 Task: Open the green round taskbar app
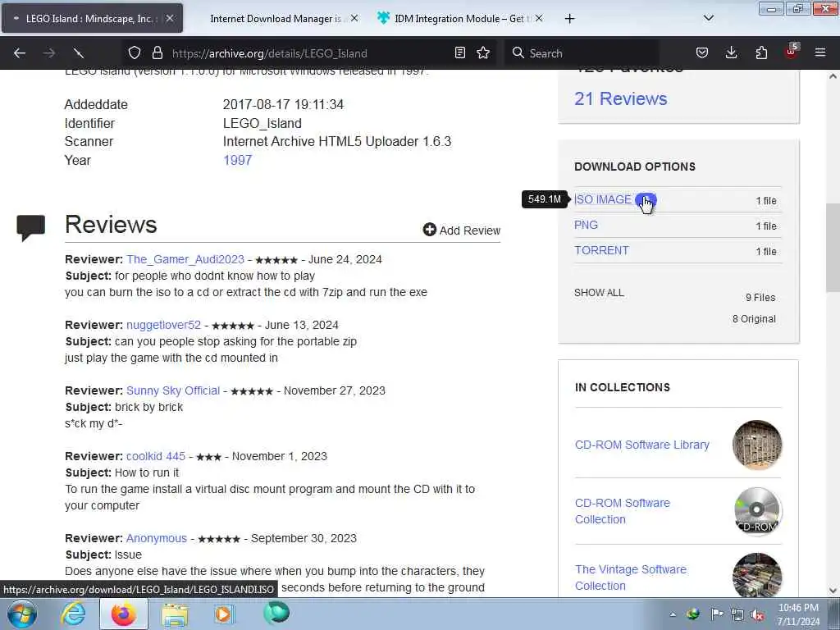(276, 614)
